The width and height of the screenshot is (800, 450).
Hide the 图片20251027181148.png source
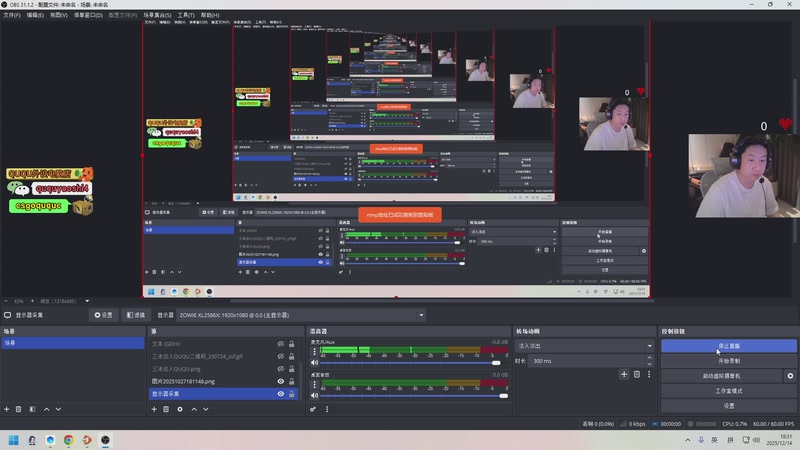281,381
